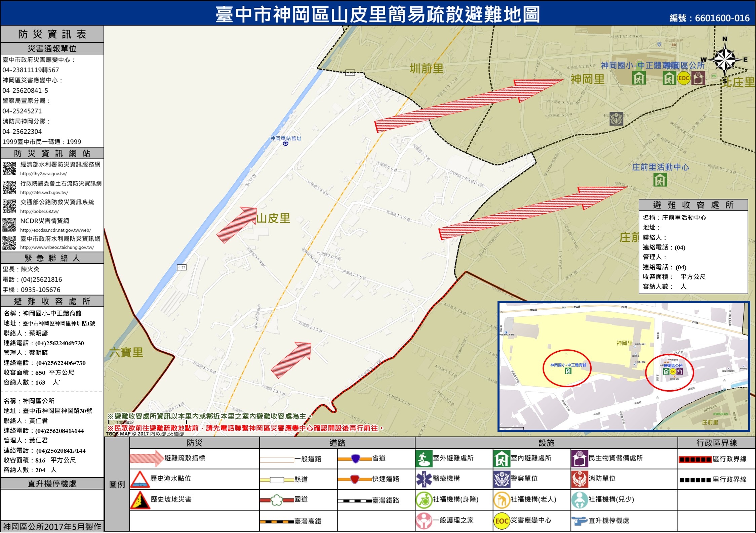Click the 避難疏散指標 red arrow legend
The image size is (756, 533).
click(147, 458)
